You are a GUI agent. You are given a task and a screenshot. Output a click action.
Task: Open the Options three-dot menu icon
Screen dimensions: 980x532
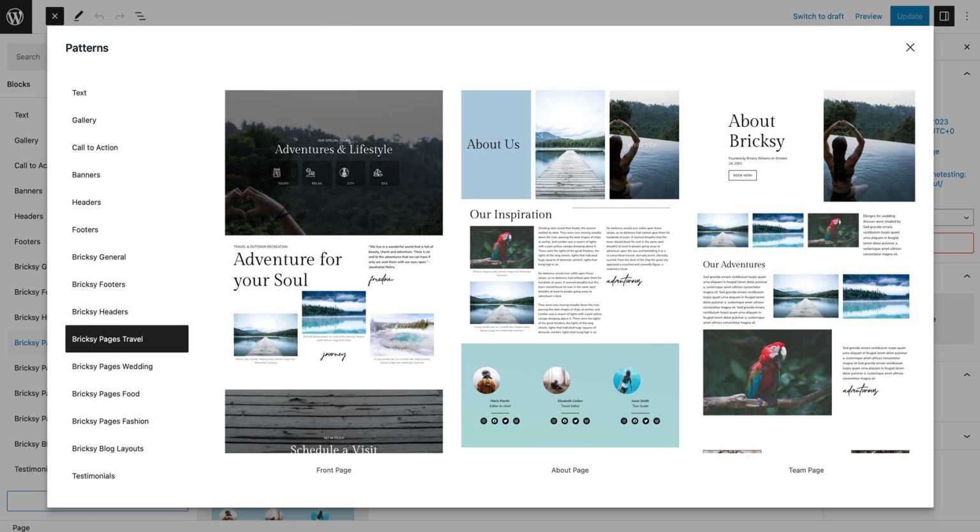[967, 16]
